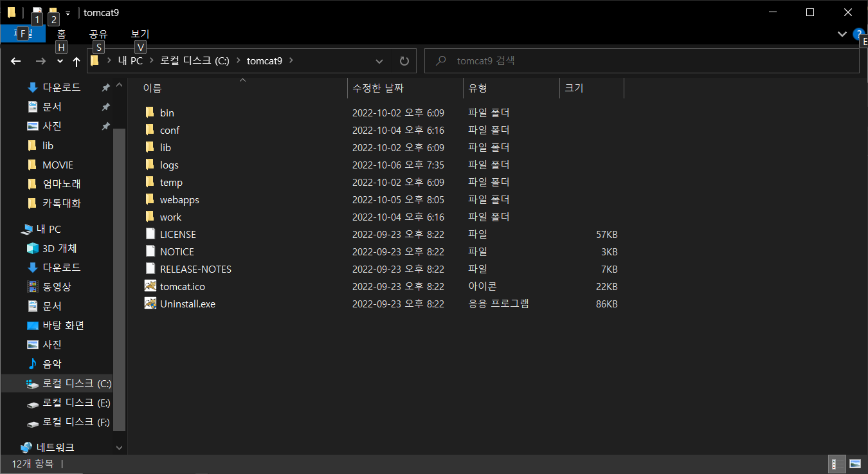Viewport: 868px width, 474px height.
Task: Click the bin folder icon
Action: [150, 113]
